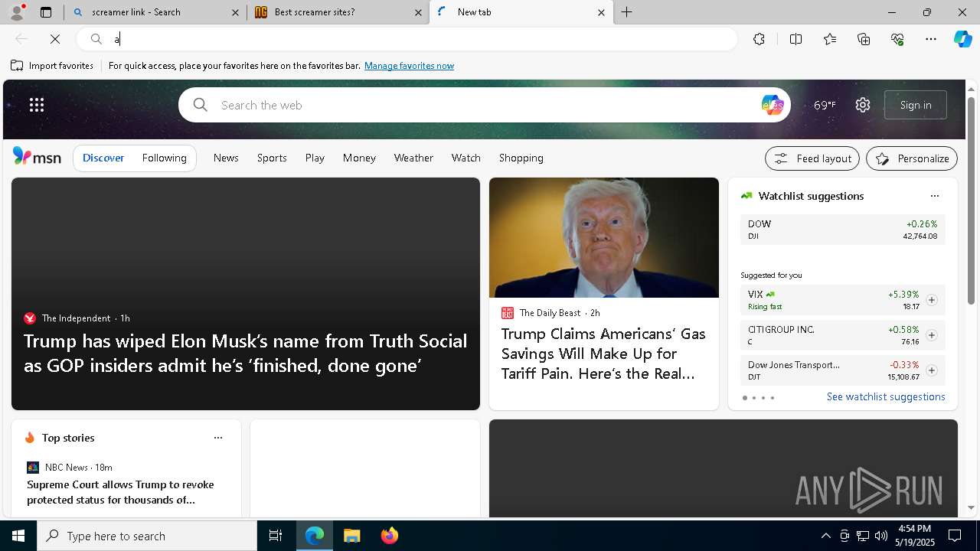Open Copilot search icon in search box
Image resolution: width=980 pixels, height=551 pixels.
point(772,105)
